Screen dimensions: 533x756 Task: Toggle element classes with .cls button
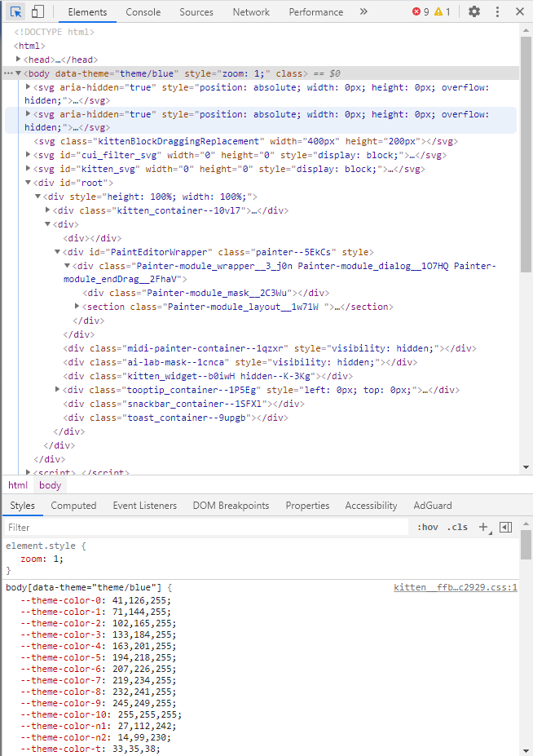[457, 527]
